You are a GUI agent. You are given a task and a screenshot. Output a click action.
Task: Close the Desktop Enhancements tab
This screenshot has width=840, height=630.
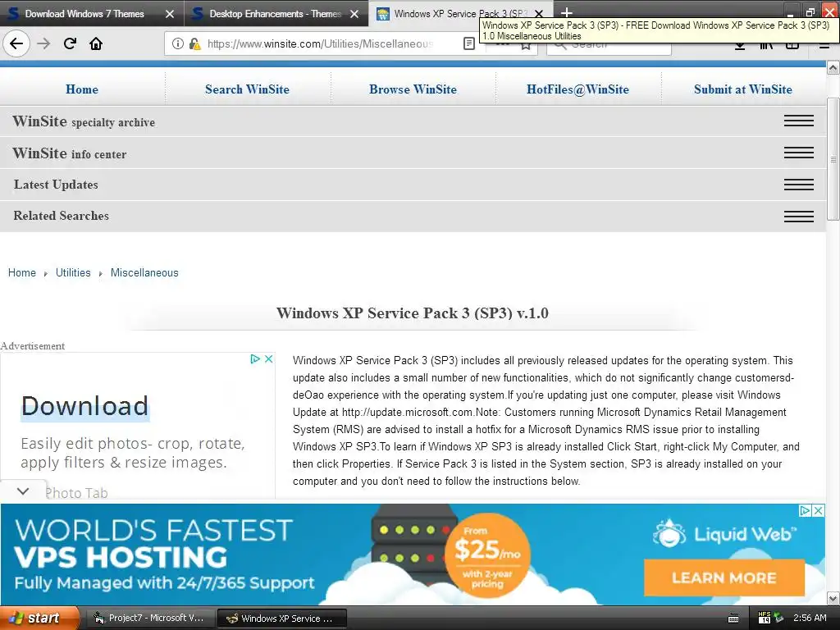(354, 14)
